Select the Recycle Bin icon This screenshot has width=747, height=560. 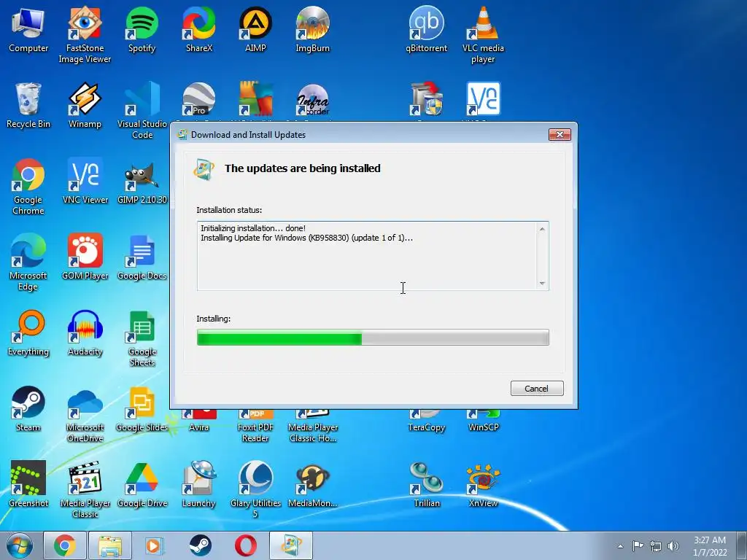tap(28, 106)
